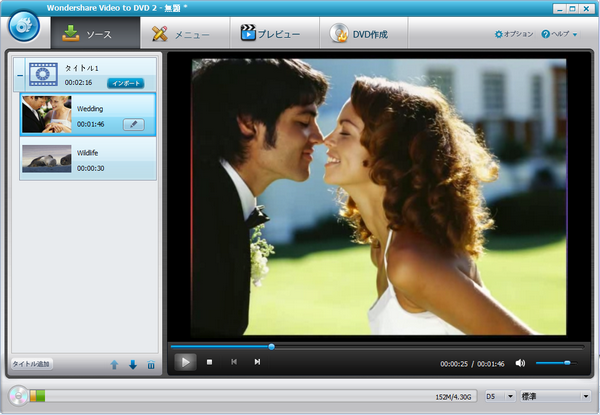Collapse the タイトル1 group
Viewport: 600px width, 415px height.
click(20, 75)
